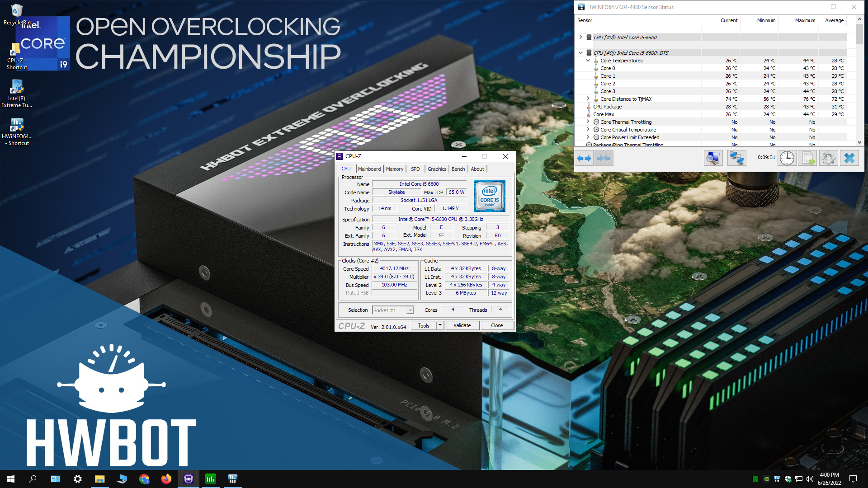Open the SPD tab in CPU-Z

[415, 169]
